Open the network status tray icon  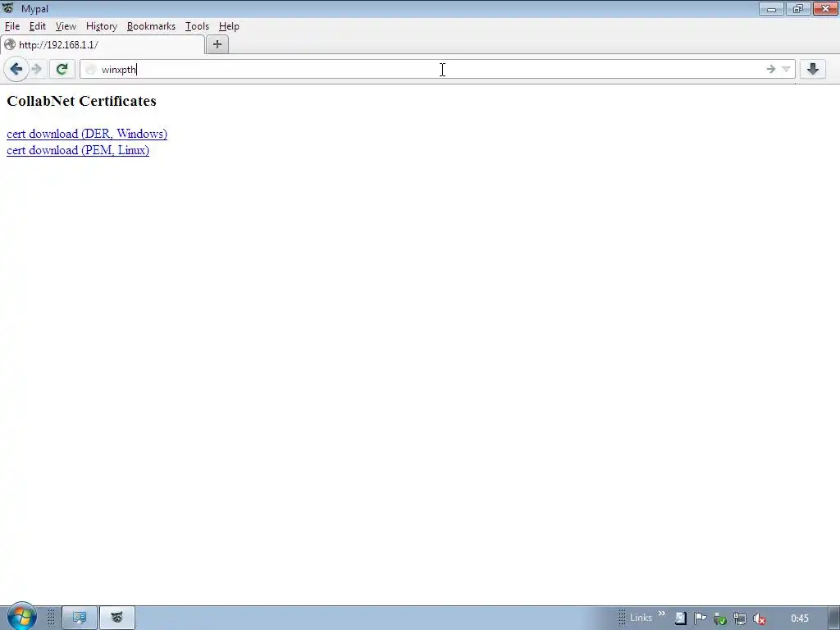coord(739,619)
